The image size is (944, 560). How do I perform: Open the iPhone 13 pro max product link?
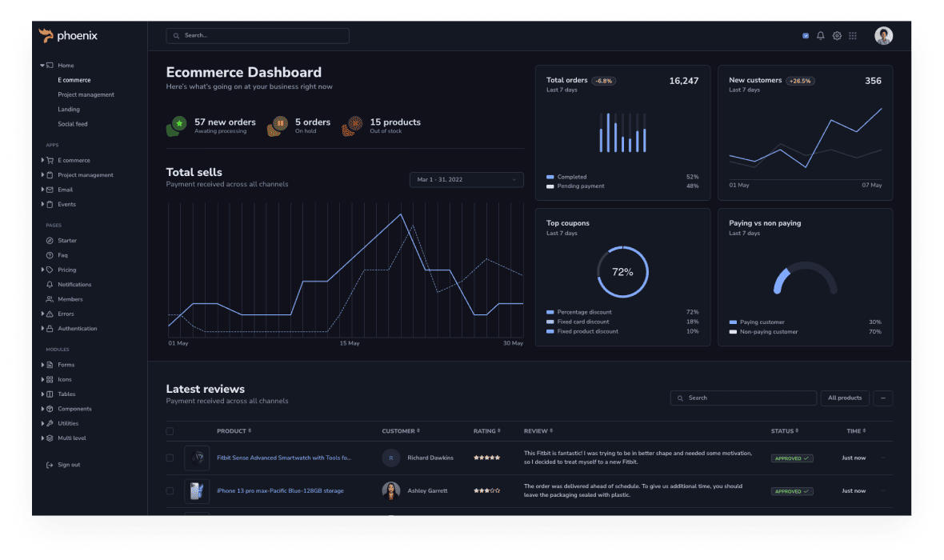pyautogui.click(x=280, y=491)
